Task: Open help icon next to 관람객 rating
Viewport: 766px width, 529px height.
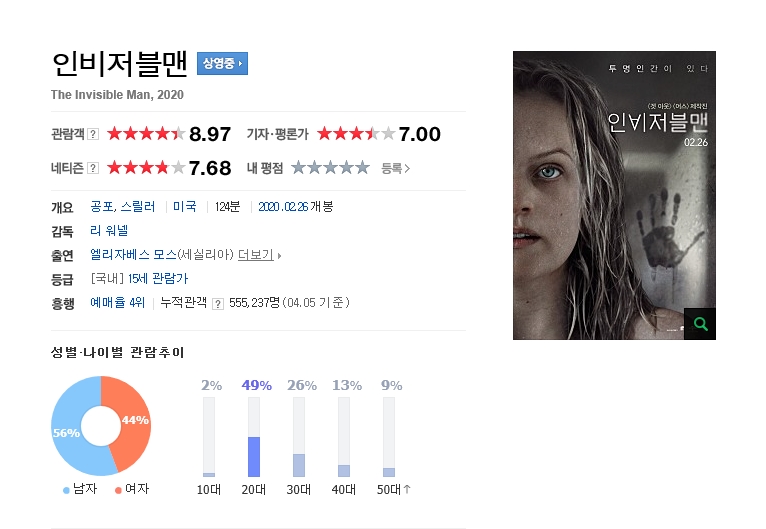Action: pyautogui.click(x=93, y=134)
